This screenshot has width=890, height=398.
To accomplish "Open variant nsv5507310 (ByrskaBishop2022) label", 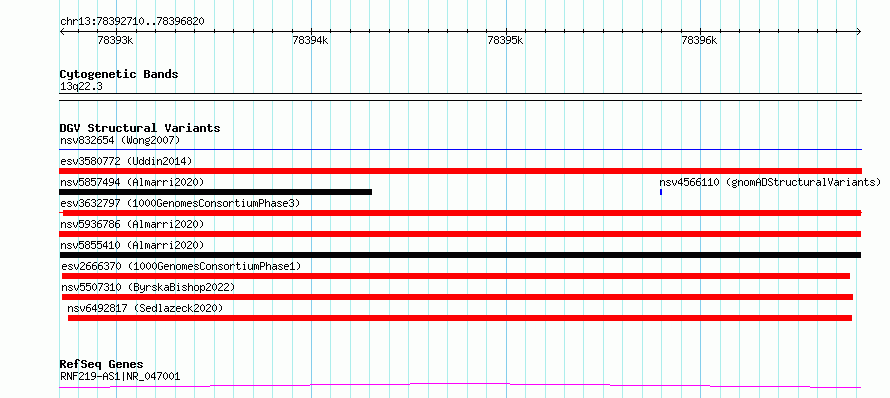I will [x=148, y=287].
